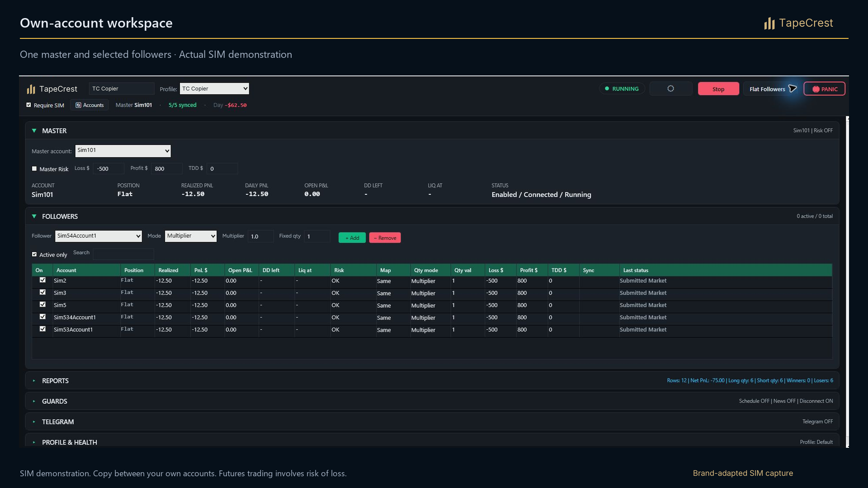The width and height of the screenshot is (868, 488).
Task: Click the red PANIC button
Action: tap(825, 89)
